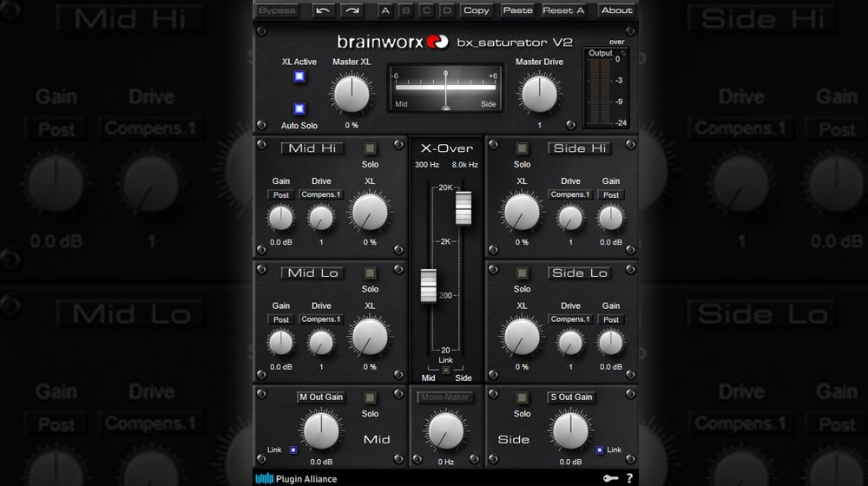Open help question mark icon
868x486 pixels.
tap(629, 478)
